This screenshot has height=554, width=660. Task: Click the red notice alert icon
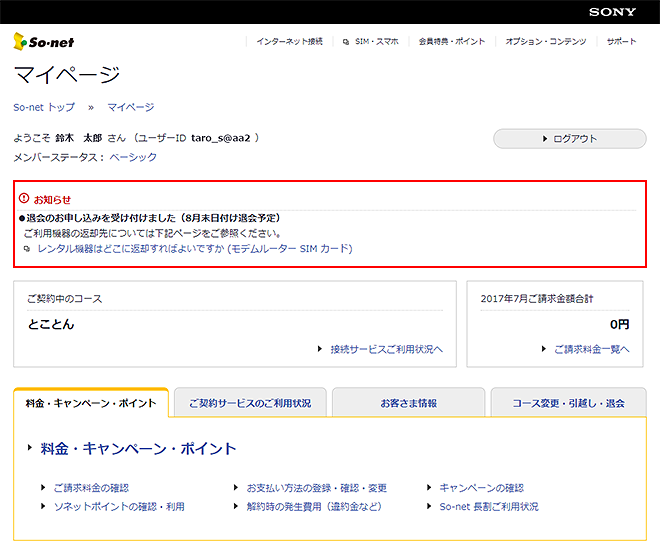24,198
